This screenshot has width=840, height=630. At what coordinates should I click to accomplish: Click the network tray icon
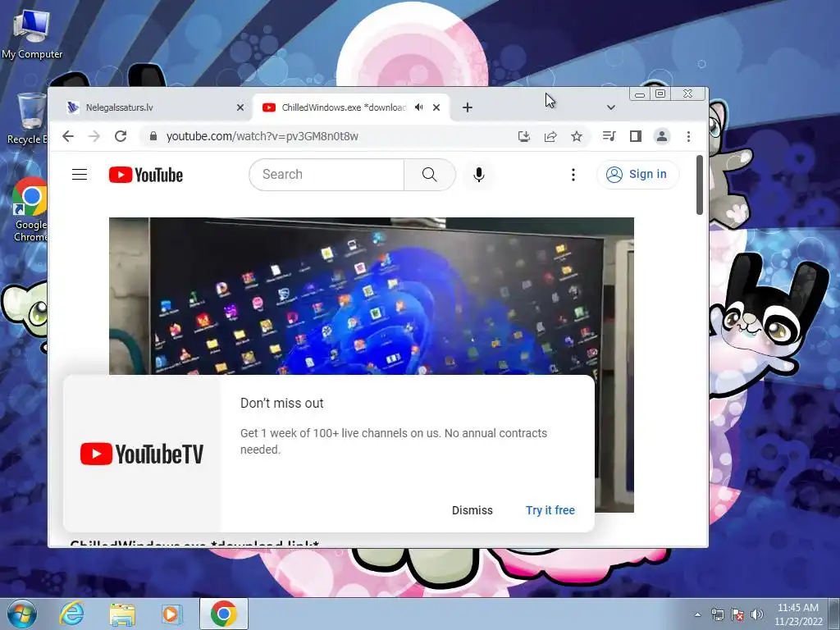click(x=717, y=614)
